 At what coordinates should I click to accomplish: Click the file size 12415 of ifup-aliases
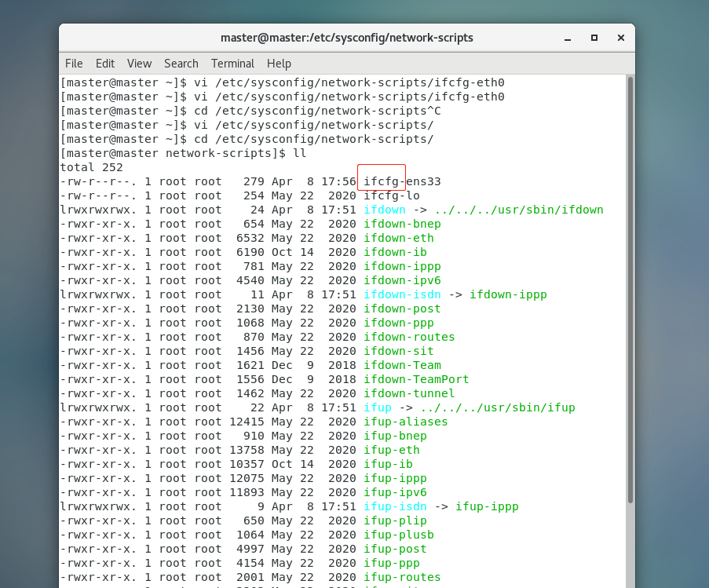click(x=247, y=422)
